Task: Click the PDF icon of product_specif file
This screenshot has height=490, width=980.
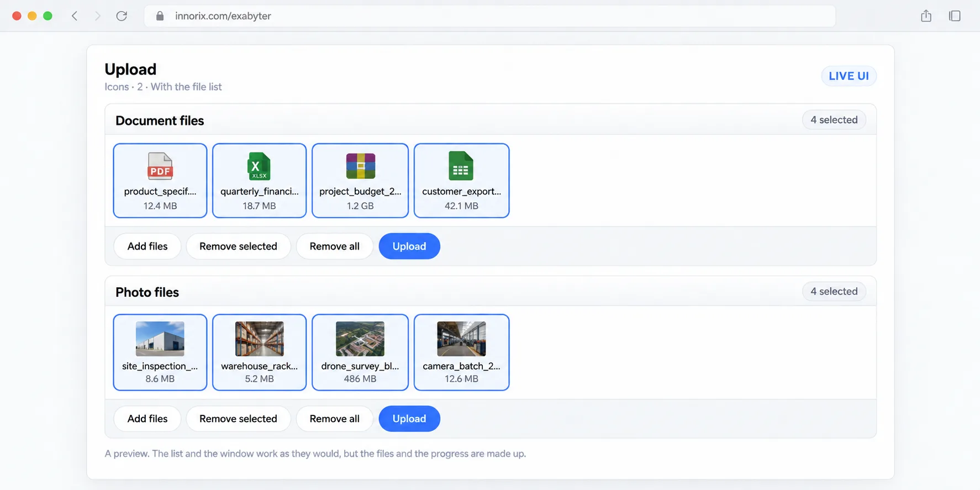Action: pos(160,166)
